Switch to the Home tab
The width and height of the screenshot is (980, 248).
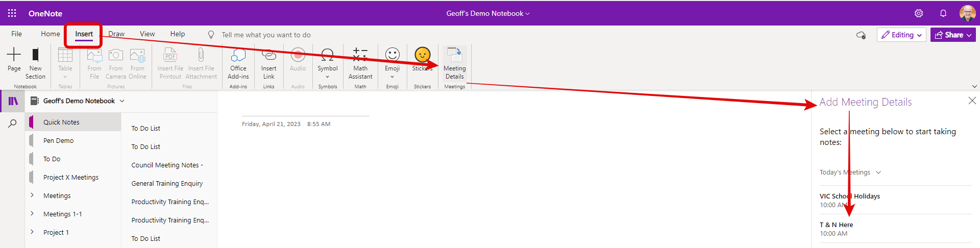pos(51,34)
